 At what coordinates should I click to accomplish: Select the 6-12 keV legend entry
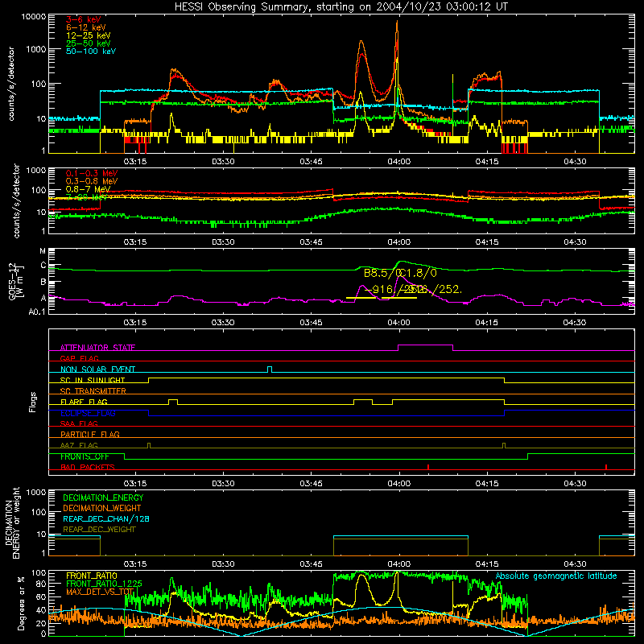click(x=85, y=27)
